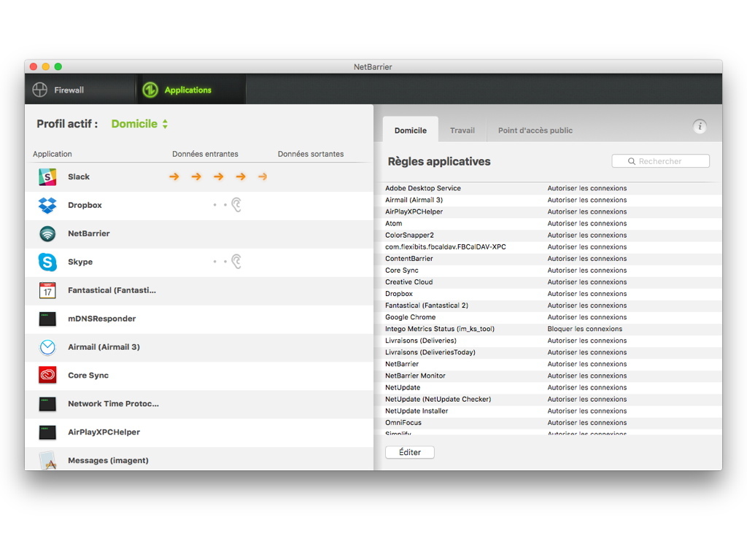Click the AirPlayXPCHelper terminal icon
Viewport: 747px width, 560px height.
[47, 432]
